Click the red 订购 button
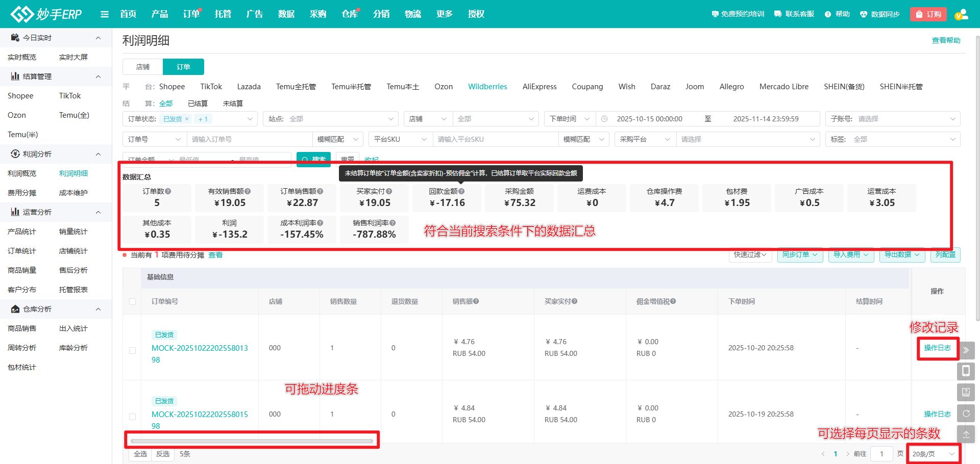Image resolution: width=980 pixels, height=464 pixels. point(928,14)
